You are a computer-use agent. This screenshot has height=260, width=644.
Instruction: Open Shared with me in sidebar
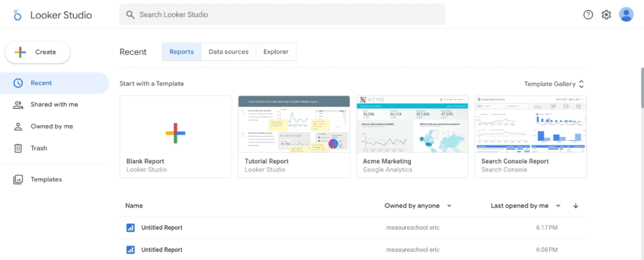click(54, 105)
